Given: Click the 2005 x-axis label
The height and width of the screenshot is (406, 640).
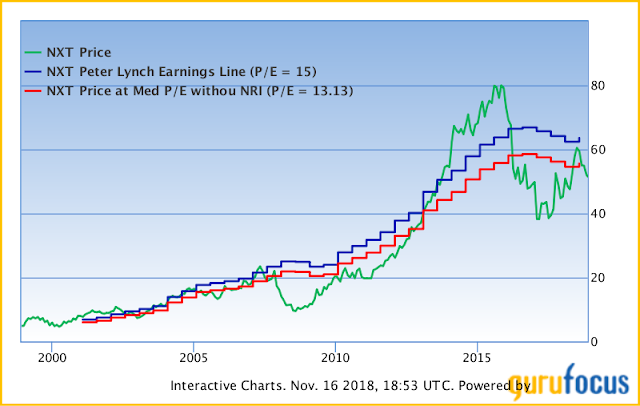Looking at the screenshot, I should click(x=193, y=358).
